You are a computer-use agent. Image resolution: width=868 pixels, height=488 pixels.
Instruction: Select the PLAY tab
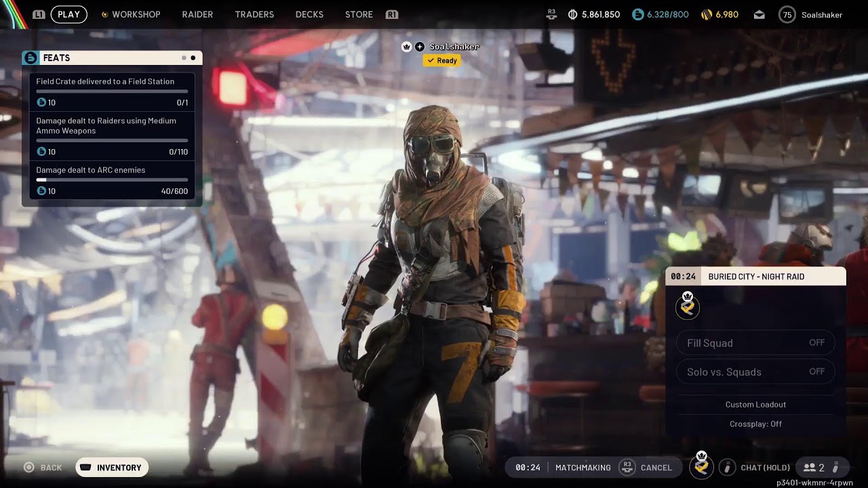point(68,14)
